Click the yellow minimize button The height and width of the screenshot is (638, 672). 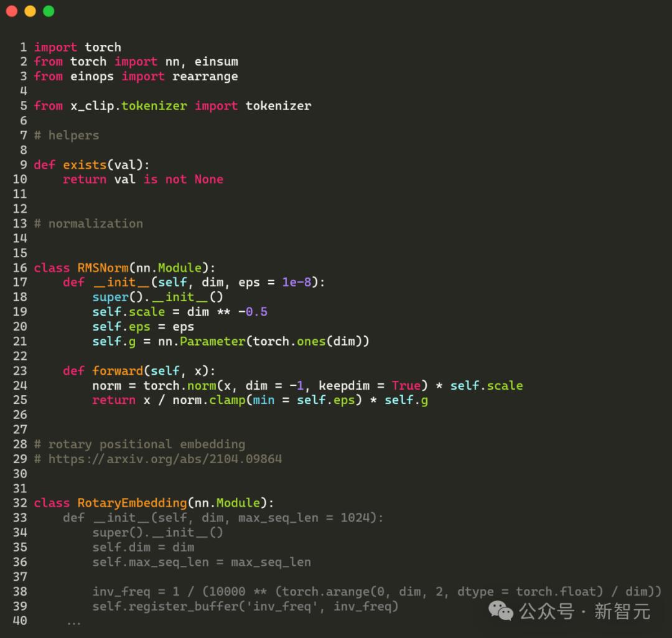tap(30, 11)
